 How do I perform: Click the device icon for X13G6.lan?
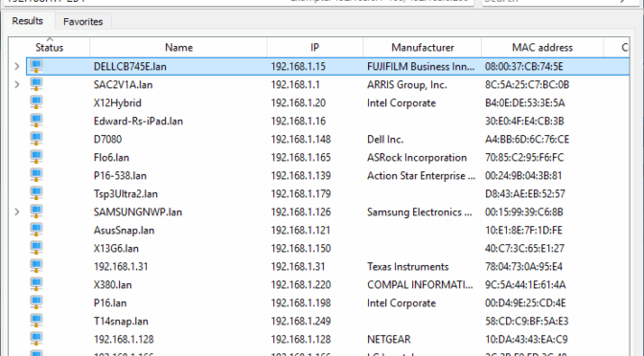click(x=36, y=248)
